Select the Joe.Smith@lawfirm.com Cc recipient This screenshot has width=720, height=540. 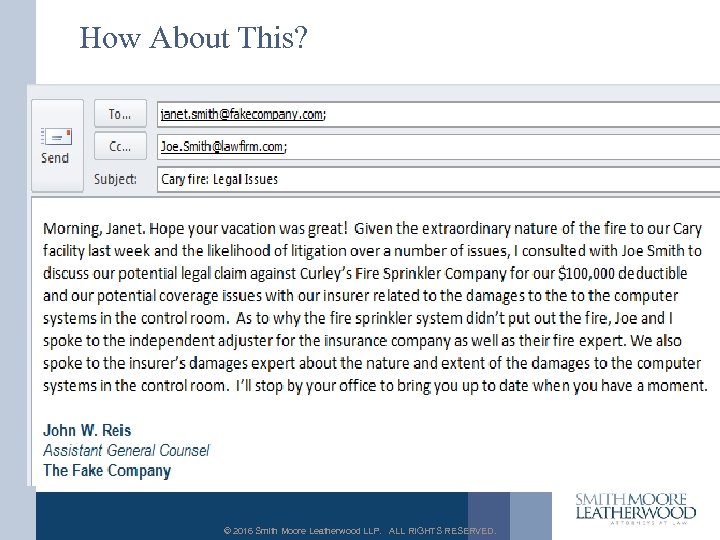click(222, 147)
